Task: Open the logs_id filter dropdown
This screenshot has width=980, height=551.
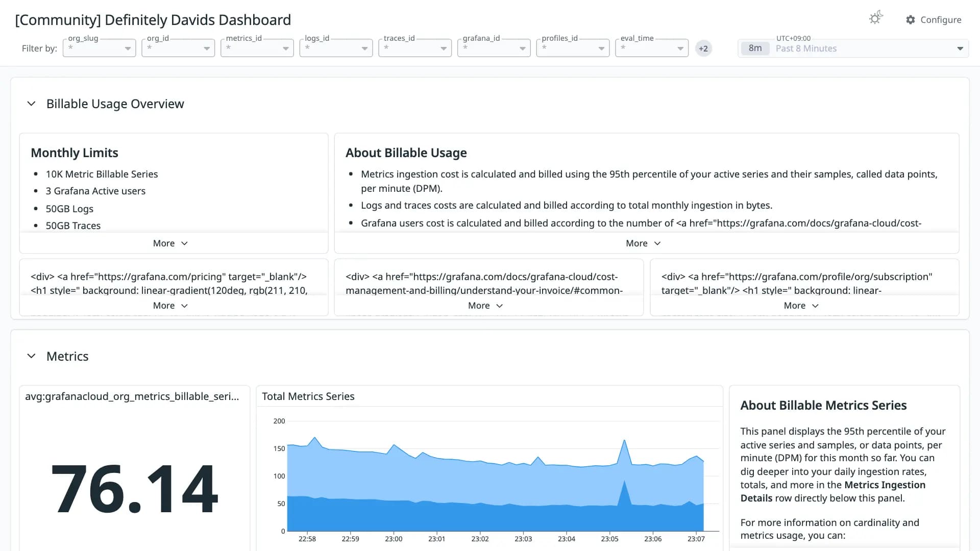Action: (336, 48)
